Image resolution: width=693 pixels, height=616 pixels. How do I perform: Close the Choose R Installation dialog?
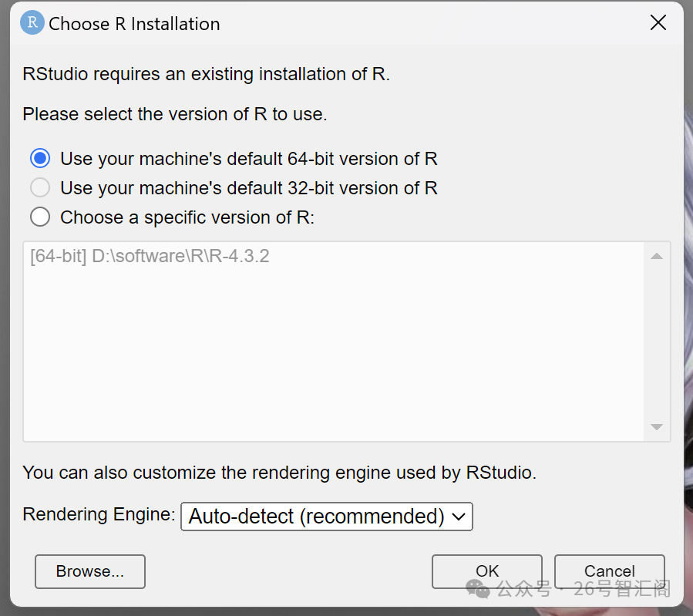658,23
